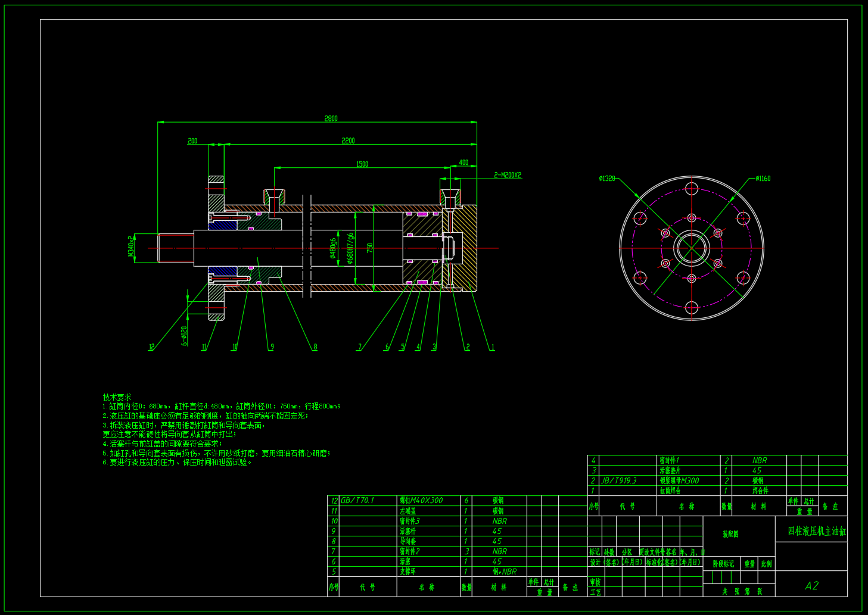Image resolution: width=868 pixels, height=615 pixels.
Task: Select note 2 about 液压缸的基础座
Action: 206,416
